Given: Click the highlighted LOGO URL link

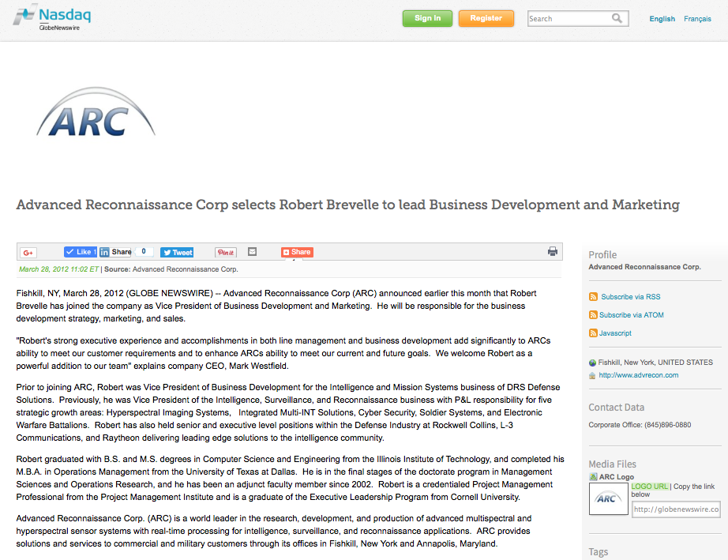Looking at the screenshot, I should tap(650, 487).
